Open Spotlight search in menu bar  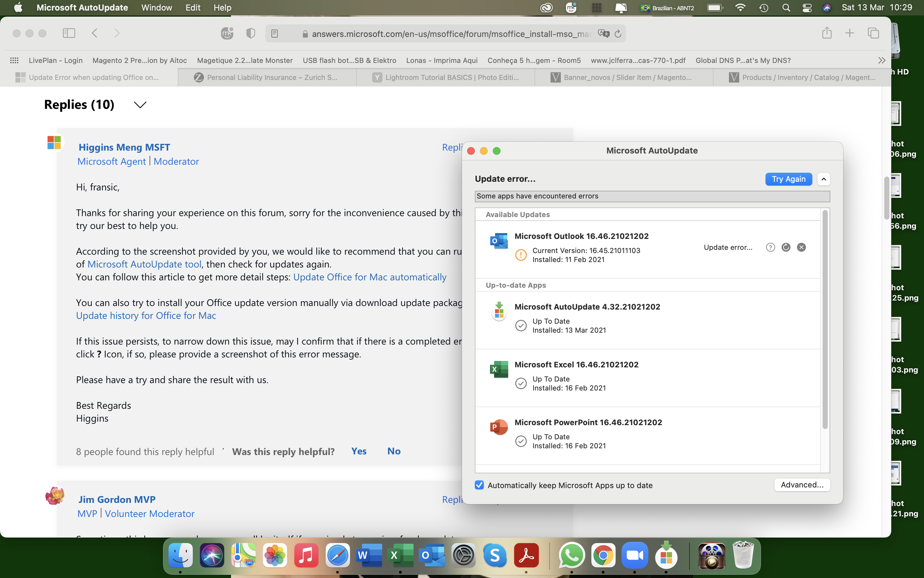(x=786, y=8)
